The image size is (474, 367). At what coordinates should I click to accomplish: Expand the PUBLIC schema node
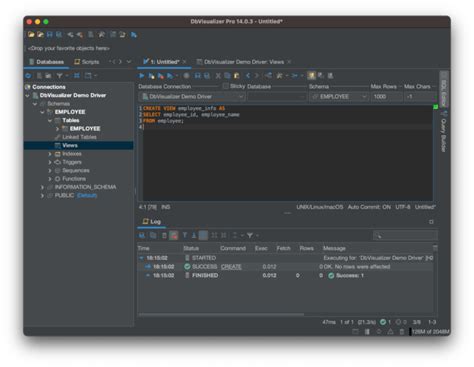42,196
